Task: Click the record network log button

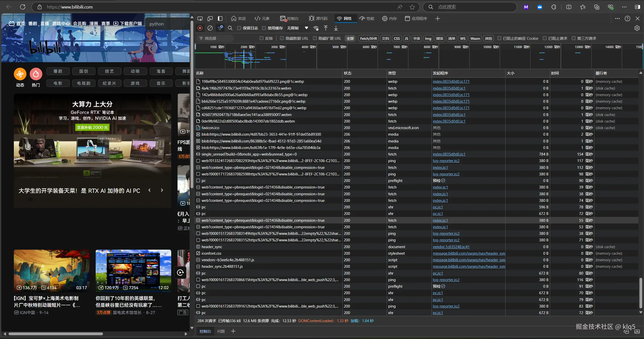Action: pyautogui.click(x=200, y=28)
